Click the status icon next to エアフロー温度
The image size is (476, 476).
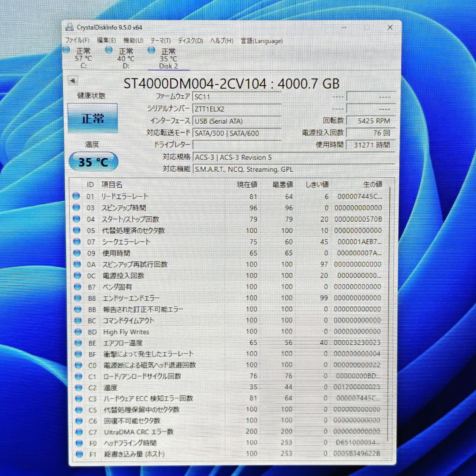click(x=78, y=342)
